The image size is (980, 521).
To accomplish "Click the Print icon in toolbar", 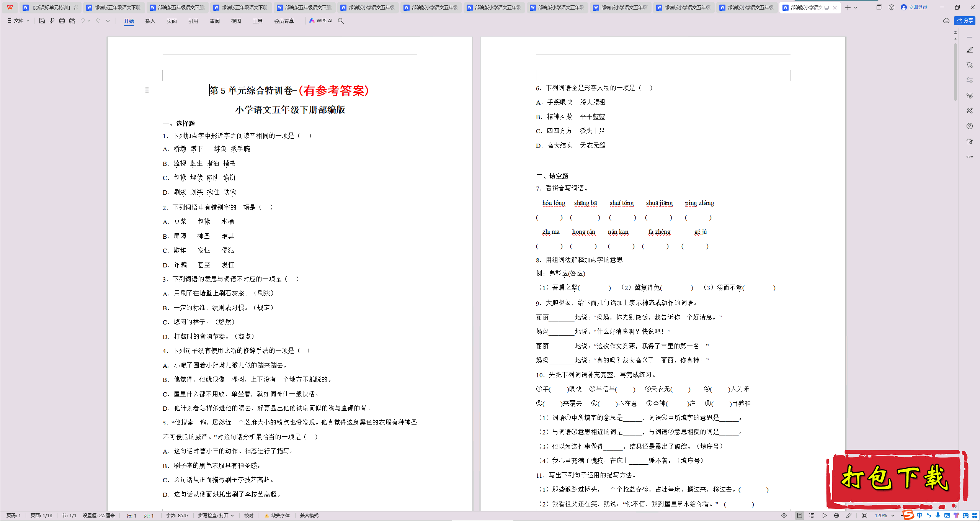I will [62, 21].
